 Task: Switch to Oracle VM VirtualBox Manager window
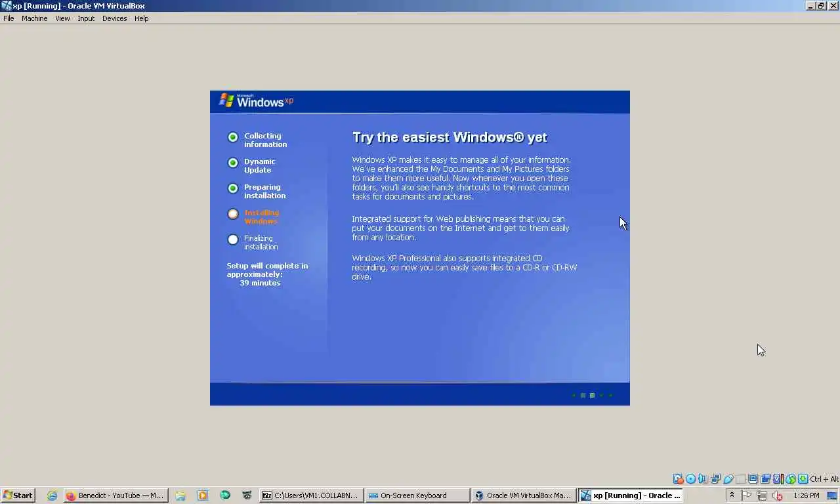coord(524,495)
